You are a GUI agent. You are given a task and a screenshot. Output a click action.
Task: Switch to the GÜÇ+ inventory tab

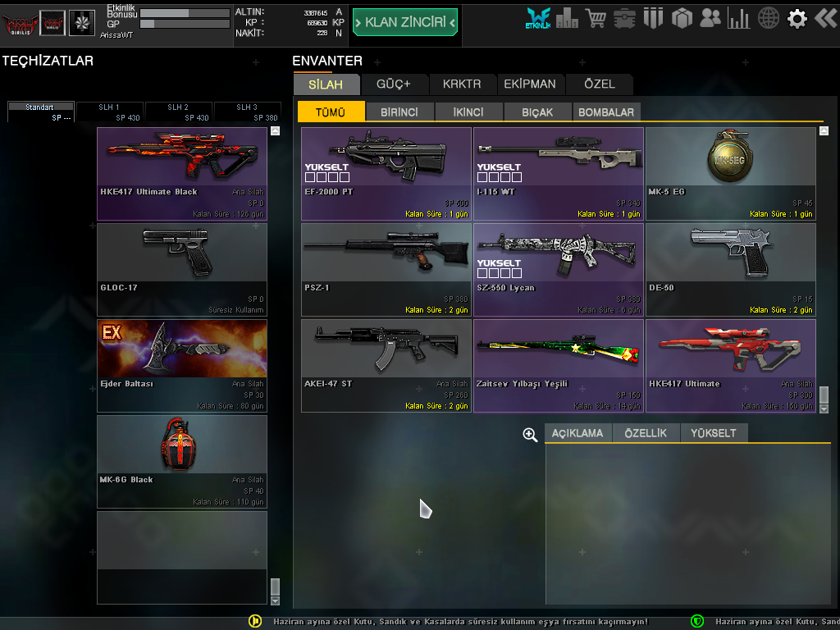pyautogui.click(x=394, y=84)
